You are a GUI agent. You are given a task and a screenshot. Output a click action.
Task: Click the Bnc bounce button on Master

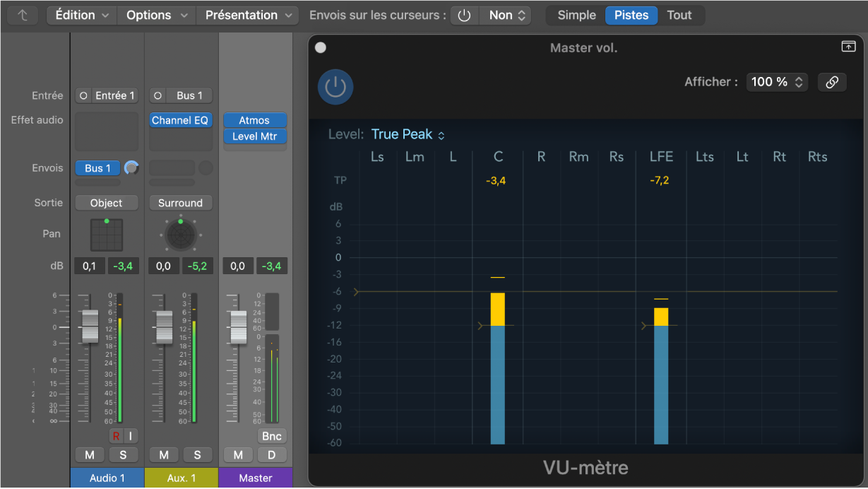272,436
